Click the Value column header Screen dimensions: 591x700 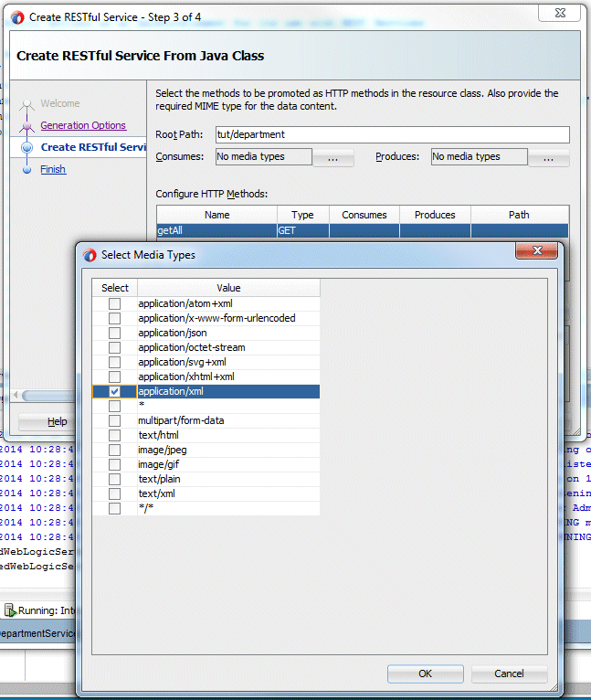pyautogui.click(x=228, y=288)
